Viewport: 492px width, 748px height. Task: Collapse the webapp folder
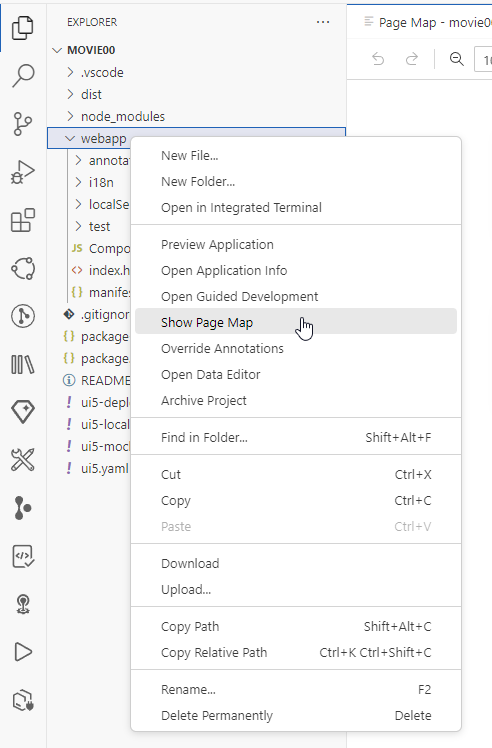point(70,138)
